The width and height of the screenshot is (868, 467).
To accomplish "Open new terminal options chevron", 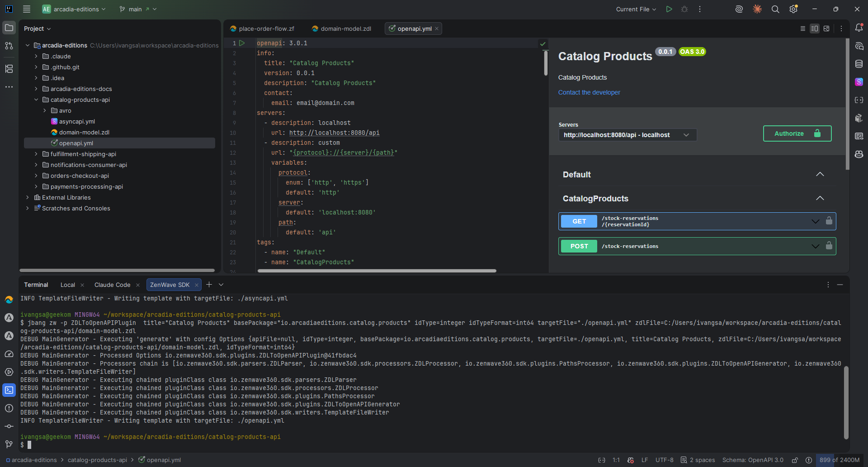I will tap(221, 285).
